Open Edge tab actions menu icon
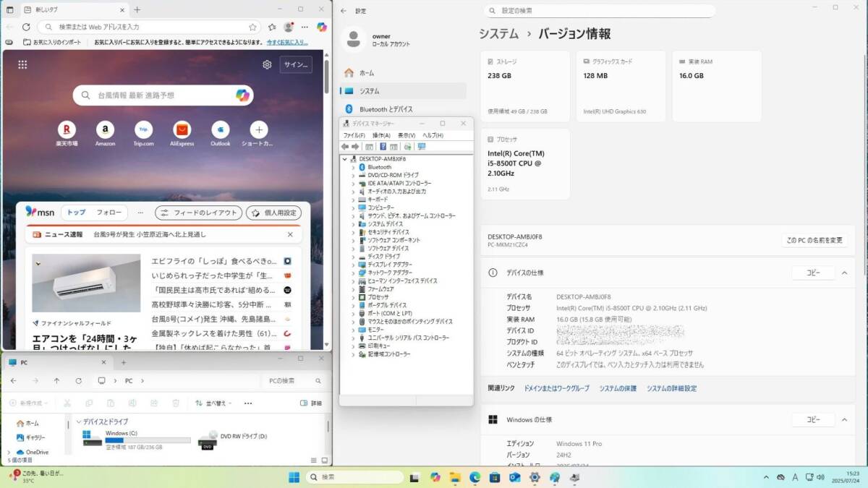This screenshot has height=488, width=868. (9, 10)
